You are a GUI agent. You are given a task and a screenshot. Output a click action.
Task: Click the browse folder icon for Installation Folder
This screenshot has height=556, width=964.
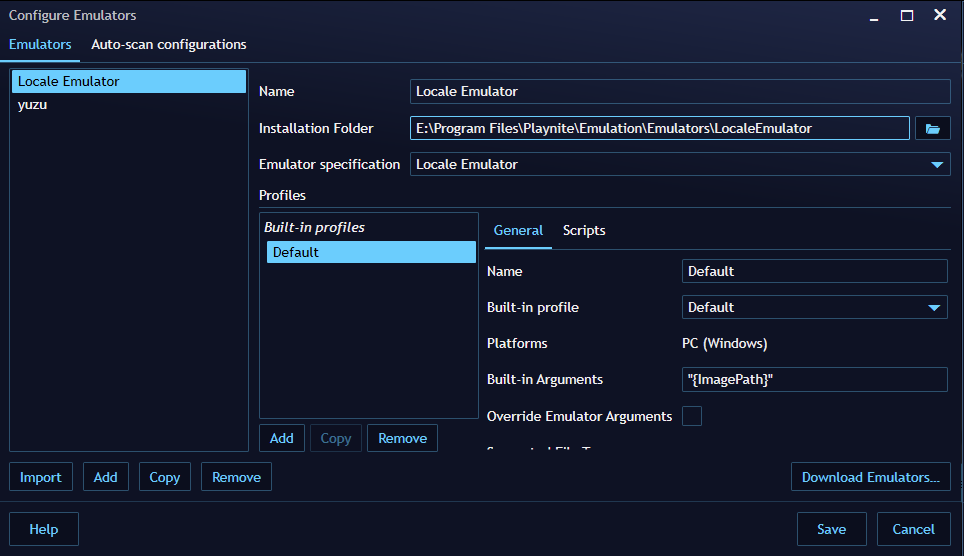932,128
